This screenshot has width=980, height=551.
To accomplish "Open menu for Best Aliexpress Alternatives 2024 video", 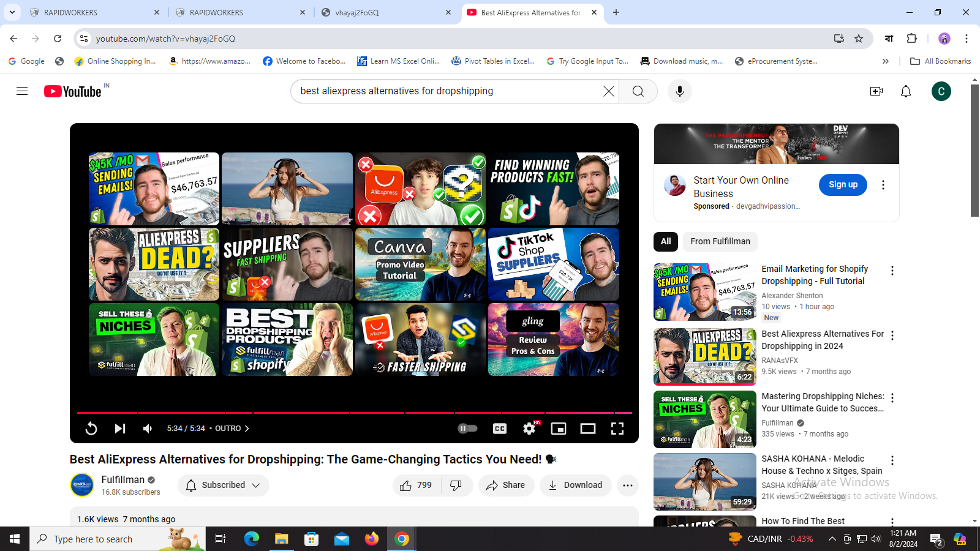I will tap(892, 335).
